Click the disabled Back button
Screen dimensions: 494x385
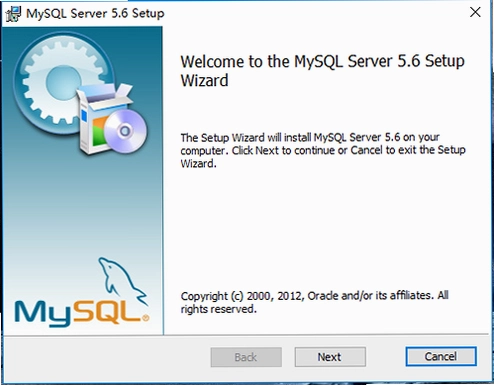(x=246, y=357)
